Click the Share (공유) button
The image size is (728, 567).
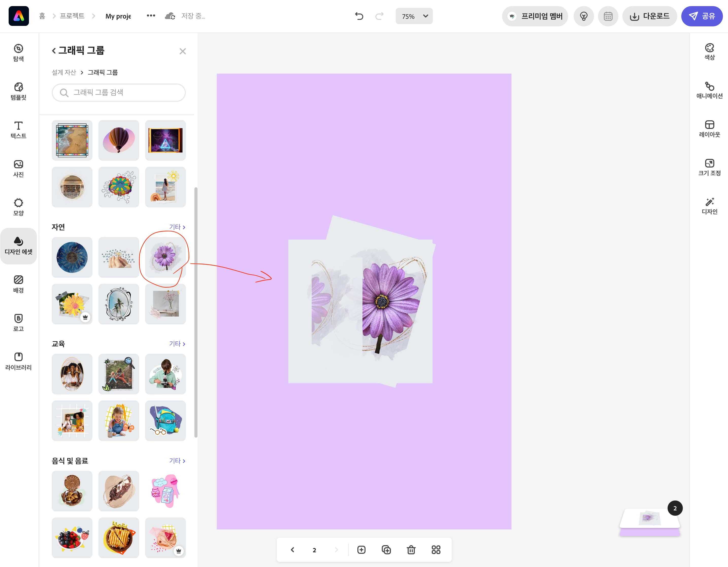[x=702, y=16]
